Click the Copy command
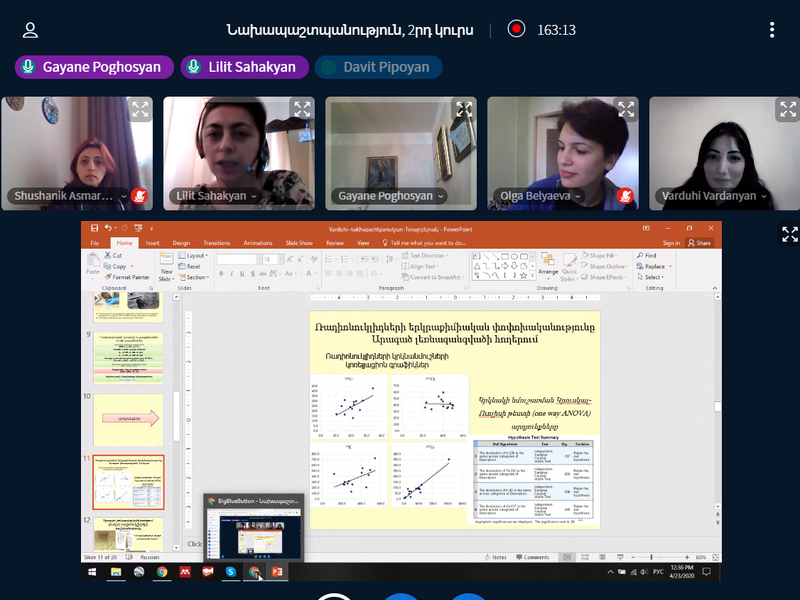This screenshot has height=600, width=800. [x=115, y=266]
